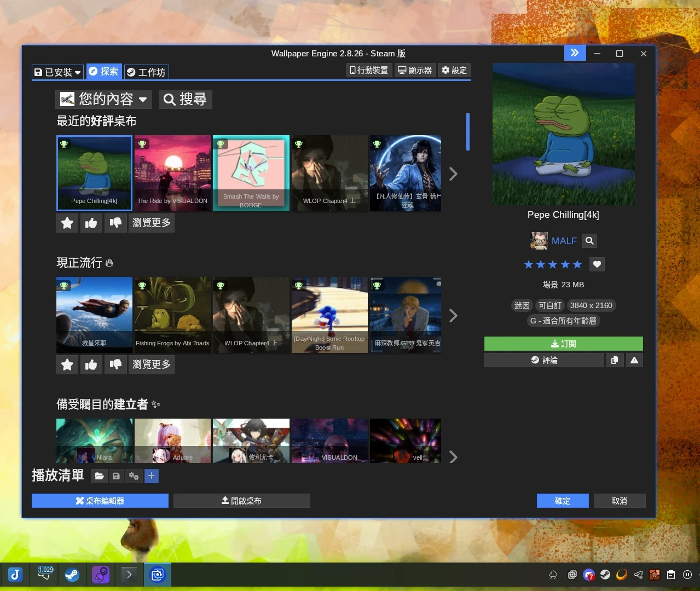Open playlist settings gears icon
Screen dimensions: 700x591
(134, 476)
